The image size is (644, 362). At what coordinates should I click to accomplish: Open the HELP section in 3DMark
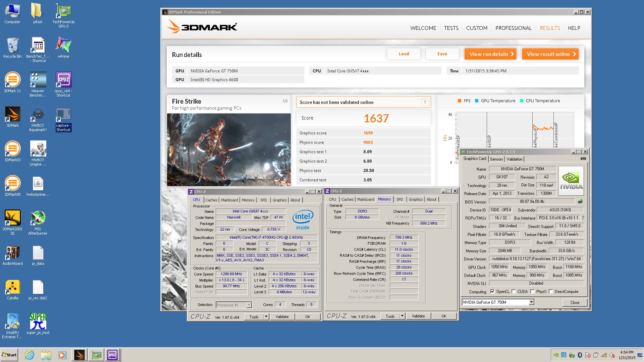pos(574,28)
